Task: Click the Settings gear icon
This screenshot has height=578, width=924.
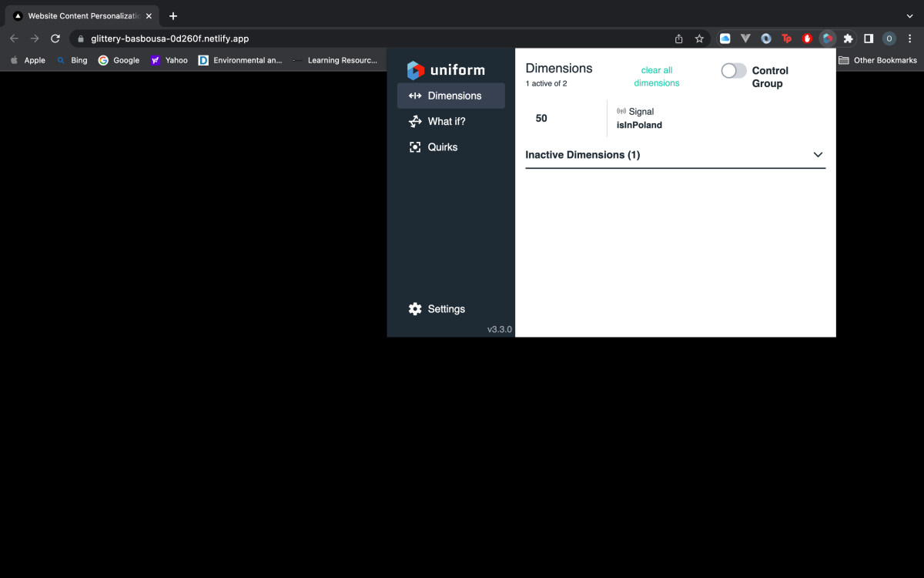Action: click(415, 308)
